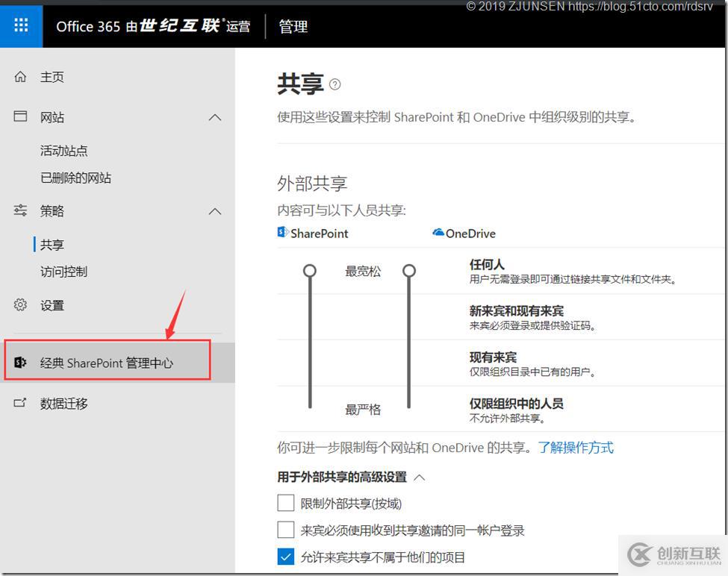This screenshot has width=728, height=576.
Task: Open 经典 SharePoint 管理中心
Action: pyautogui.click(x=107, y=363)
